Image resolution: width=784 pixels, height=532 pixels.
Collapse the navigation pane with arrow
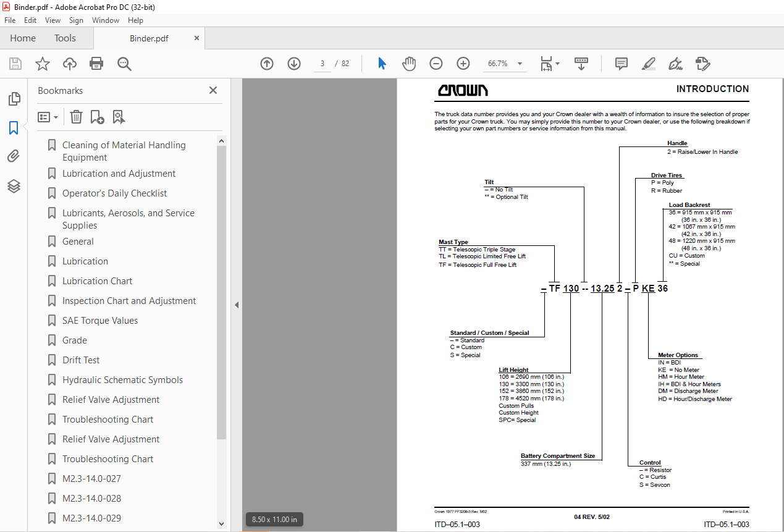click(x=236, y=305)
